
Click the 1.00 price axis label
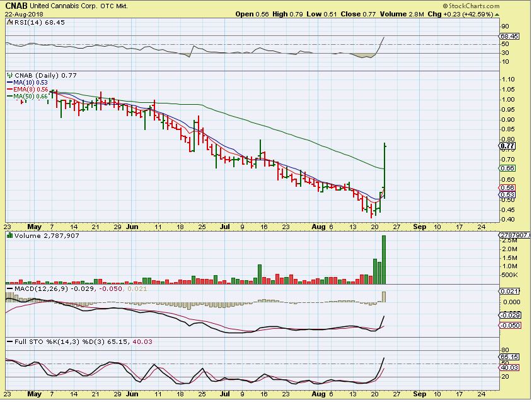508,100
